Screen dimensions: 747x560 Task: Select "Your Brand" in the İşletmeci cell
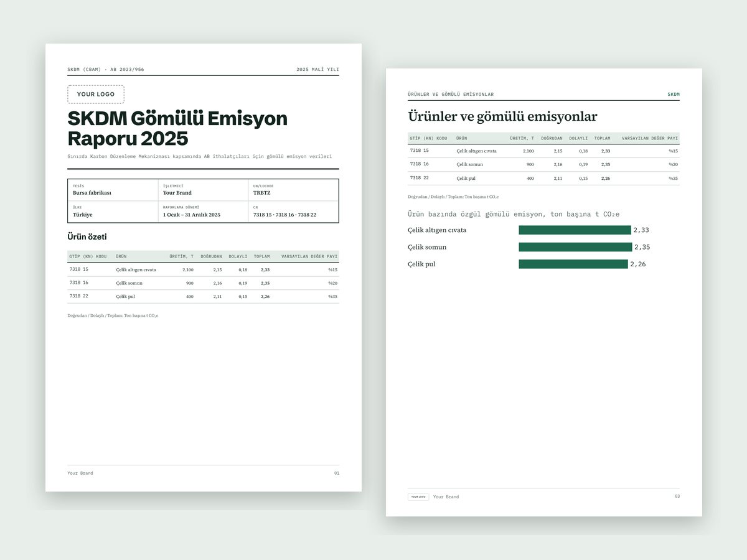coord(177,193)
